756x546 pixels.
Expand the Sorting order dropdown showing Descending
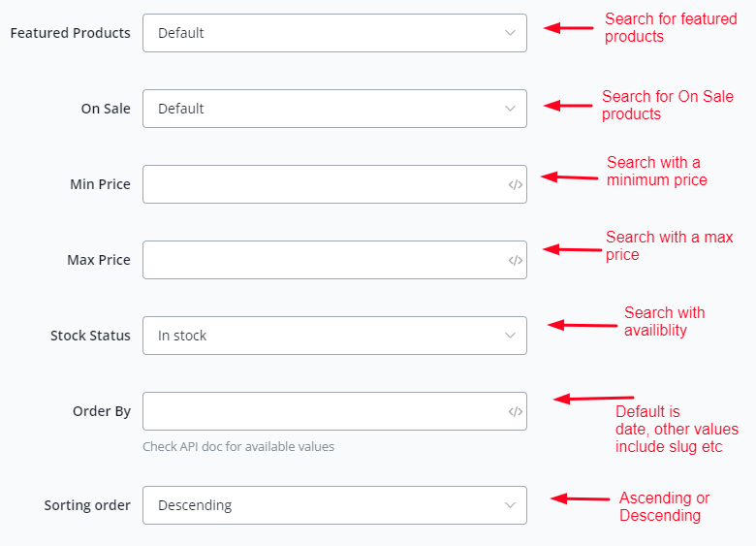334,505
